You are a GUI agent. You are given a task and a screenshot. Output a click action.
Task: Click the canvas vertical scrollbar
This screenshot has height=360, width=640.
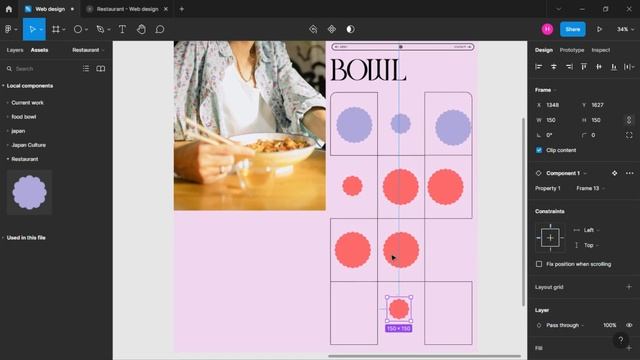point(523,211)
